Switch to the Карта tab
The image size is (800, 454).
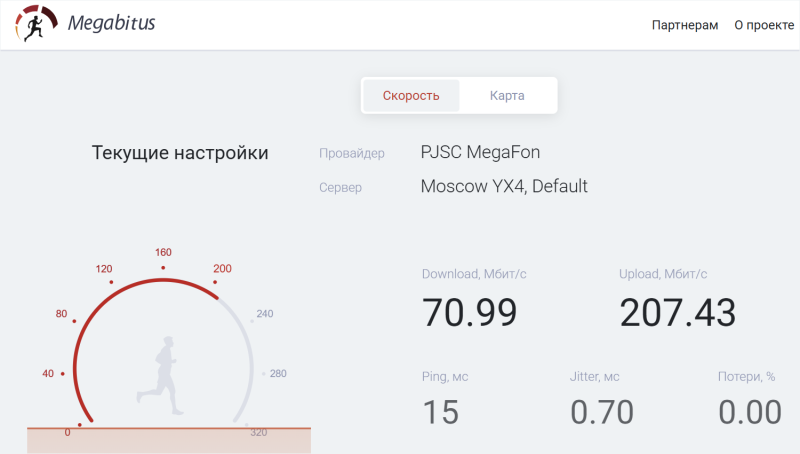coord(507,96)
